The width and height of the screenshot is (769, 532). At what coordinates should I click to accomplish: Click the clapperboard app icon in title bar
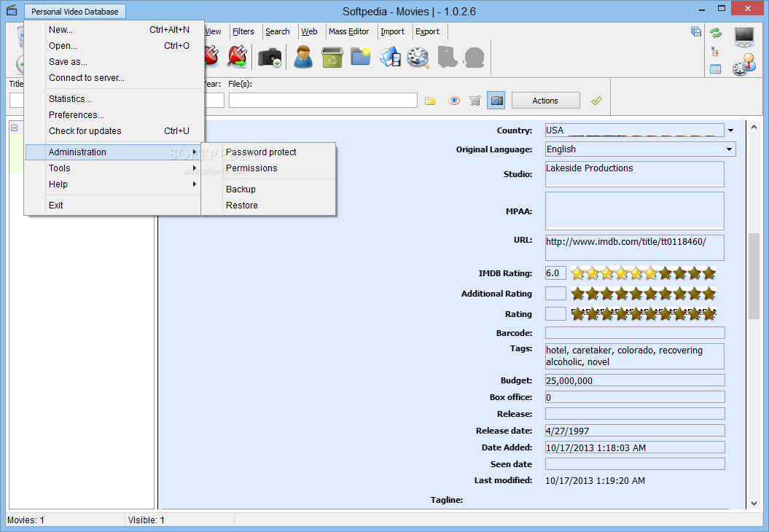12,10
